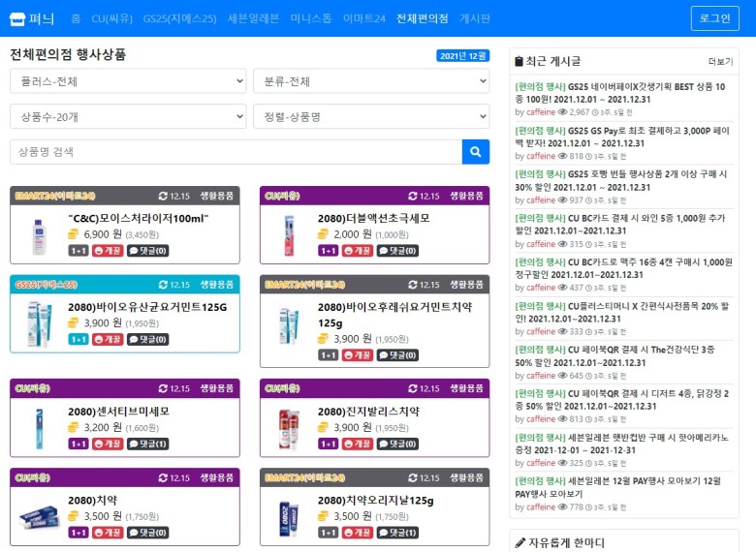Open post GS25 네이버페이X갓생기획 BEST 상품
The image size is (756, 552).
pos(620,93)
